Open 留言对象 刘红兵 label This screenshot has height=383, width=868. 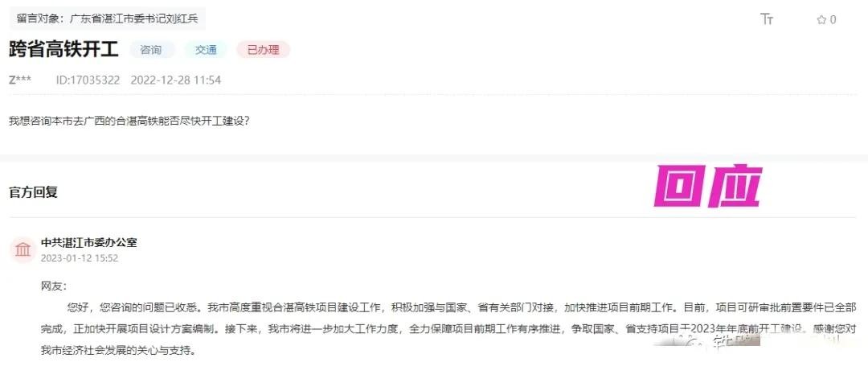[x=108, y=19]
